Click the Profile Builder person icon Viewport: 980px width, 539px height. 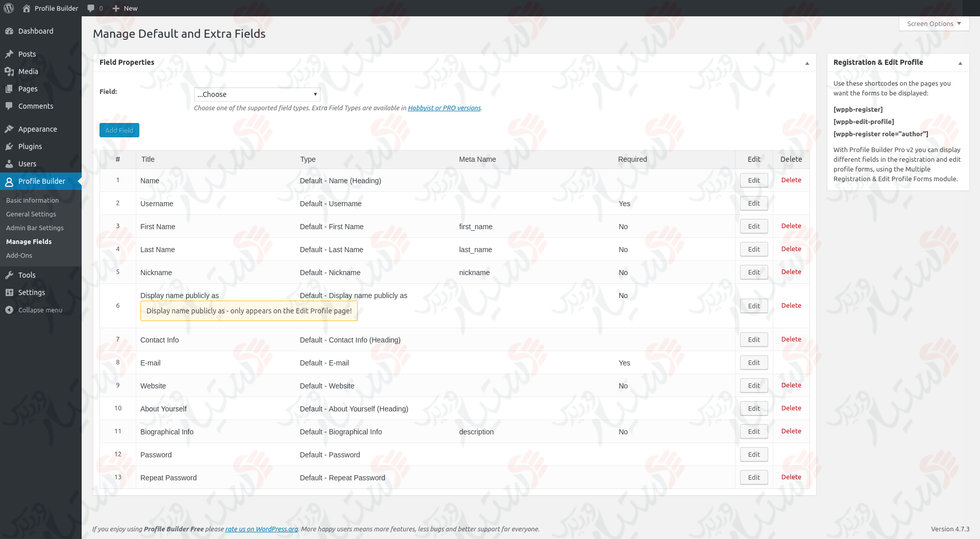coord(9,181)
